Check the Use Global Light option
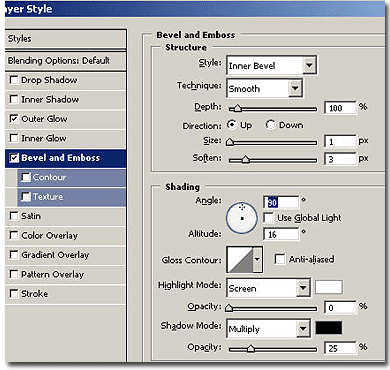 point(268,218)
